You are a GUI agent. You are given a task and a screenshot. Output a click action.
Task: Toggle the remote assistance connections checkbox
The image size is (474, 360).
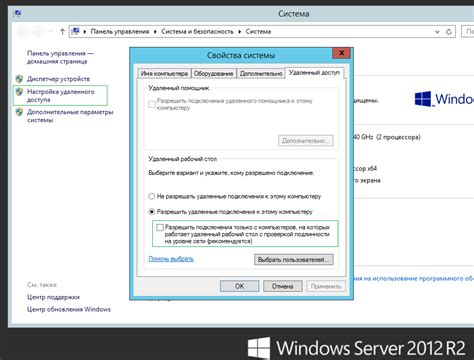coord(152,104)
